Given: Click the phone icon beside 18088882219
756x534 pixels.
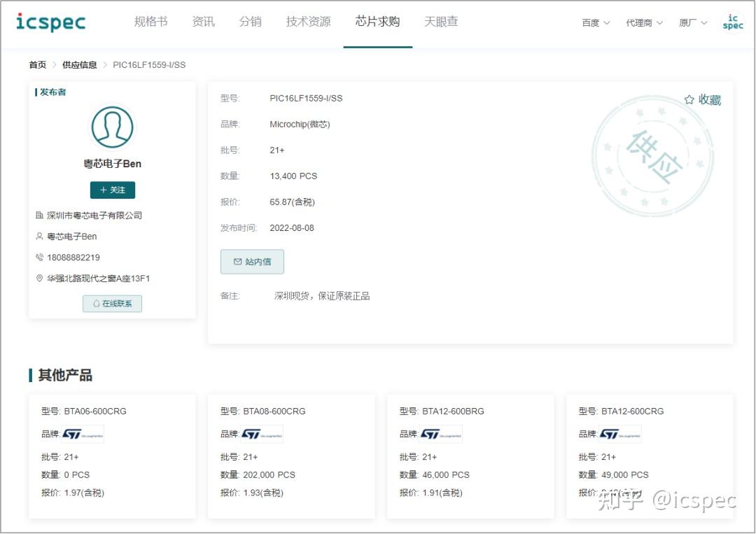Looking at the screenshot, I should click(x=41, y=257).
